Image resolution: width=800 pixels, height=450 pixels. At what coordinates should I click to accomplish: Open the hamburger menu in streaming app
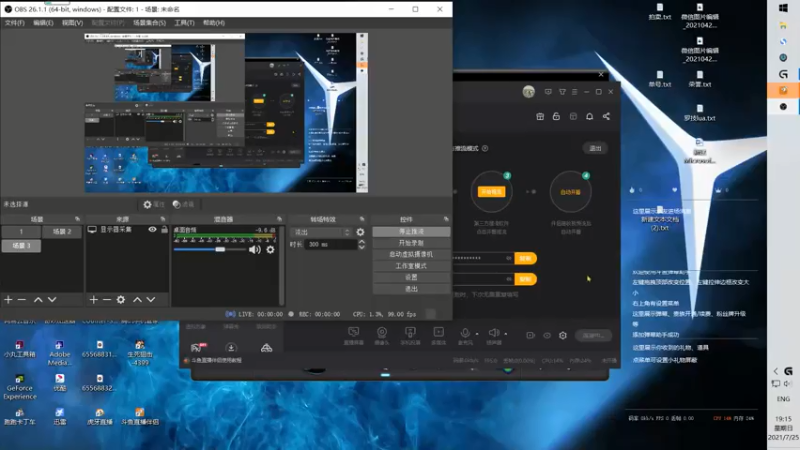click(574, 92)
